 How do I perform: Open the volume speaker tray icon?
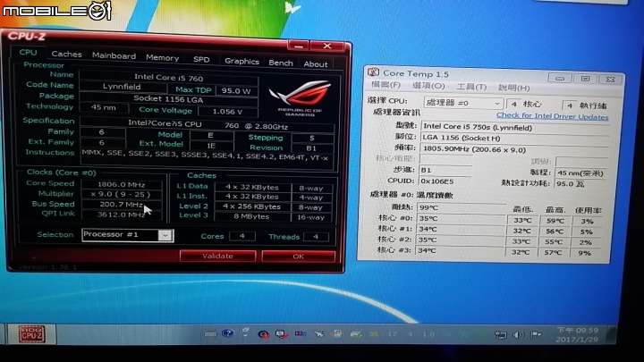click(518, 335)
